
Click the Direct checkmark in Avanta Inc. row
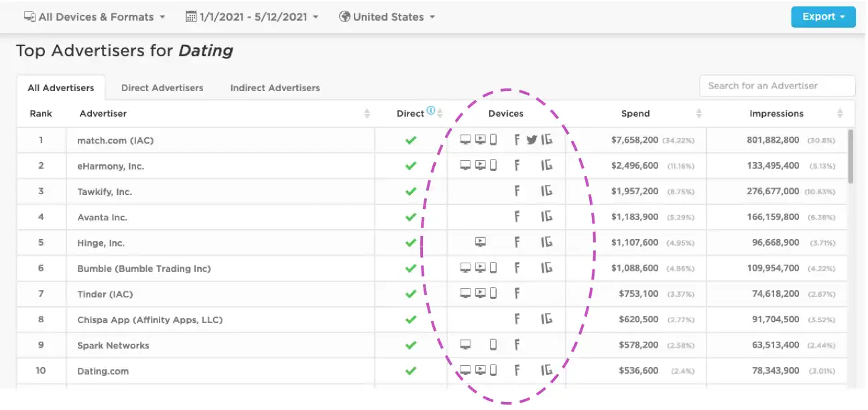pos(411,217)
